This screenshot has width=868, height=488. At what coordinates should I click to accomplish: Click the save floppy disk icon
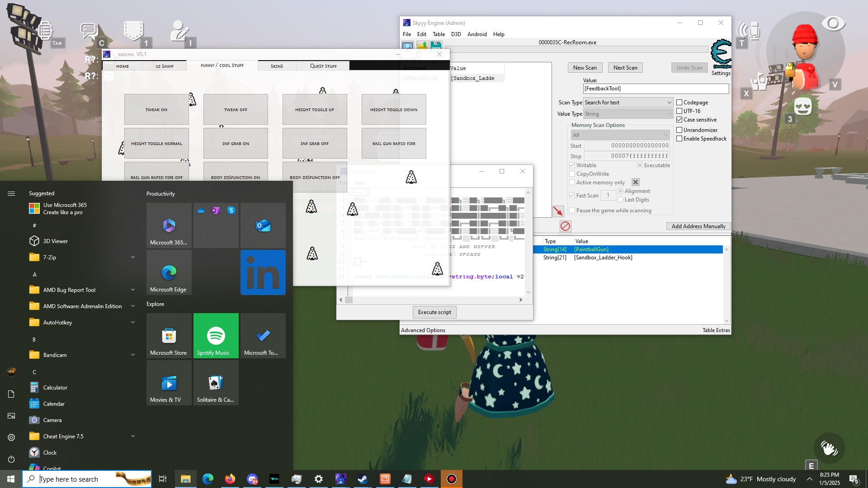[436, 46]
